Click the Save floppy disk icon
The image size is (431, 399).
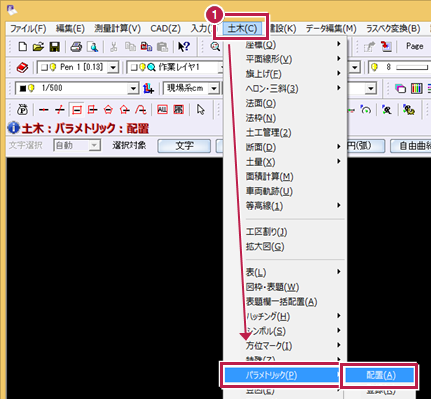click(54, 47)
